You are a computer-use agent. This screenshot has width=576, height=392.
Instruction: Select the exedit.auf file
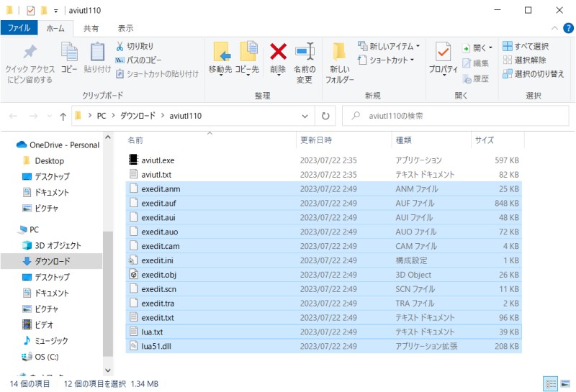point(323,204)
